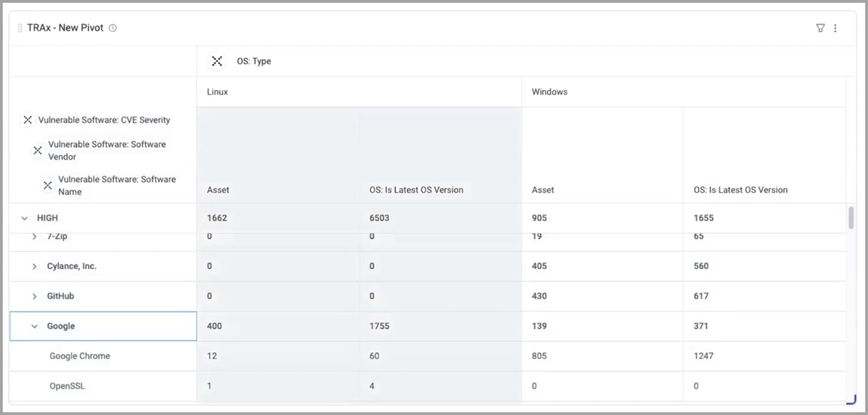Click the Linux Asset column header
868x415 pixels.
[x=218, y=190]
